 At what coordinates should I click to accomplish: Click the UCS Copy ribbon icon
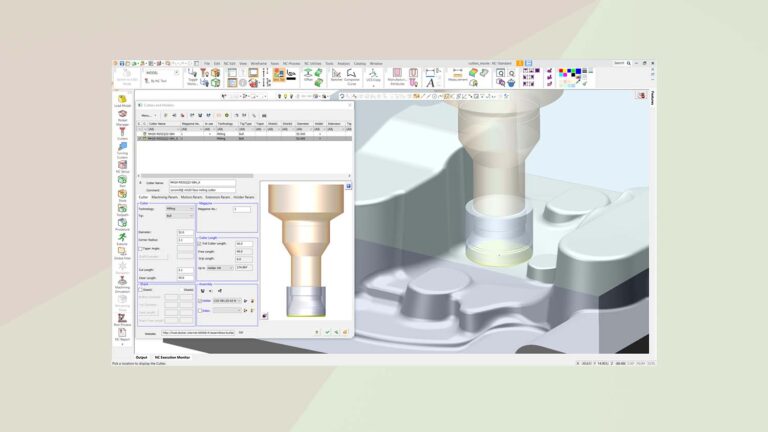373,75
